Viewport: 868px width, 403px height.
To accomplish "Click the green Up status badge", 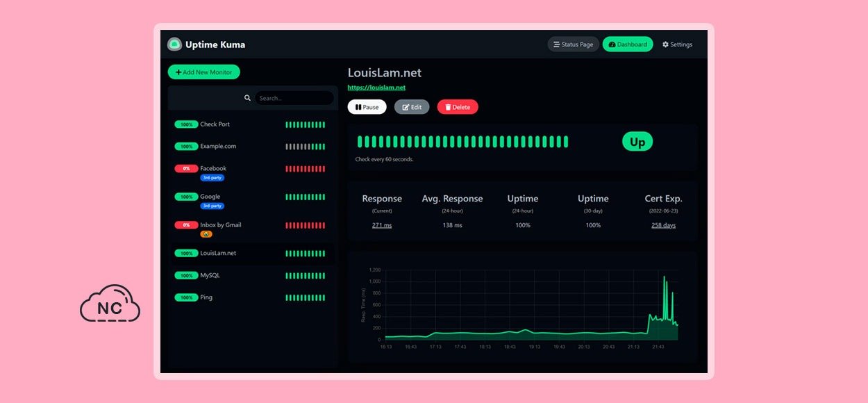I will (x=637, y=142).
